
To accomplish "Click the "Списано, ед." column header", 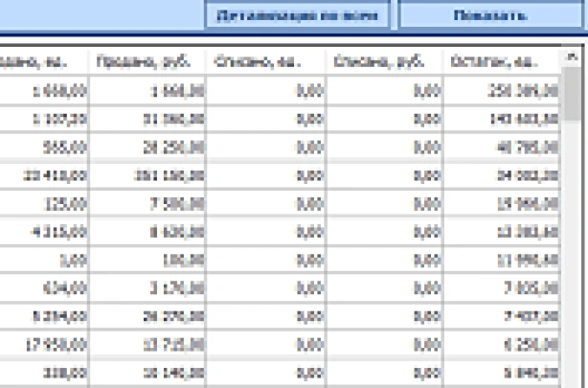I will pyautogui.click(x=265, y=61).
